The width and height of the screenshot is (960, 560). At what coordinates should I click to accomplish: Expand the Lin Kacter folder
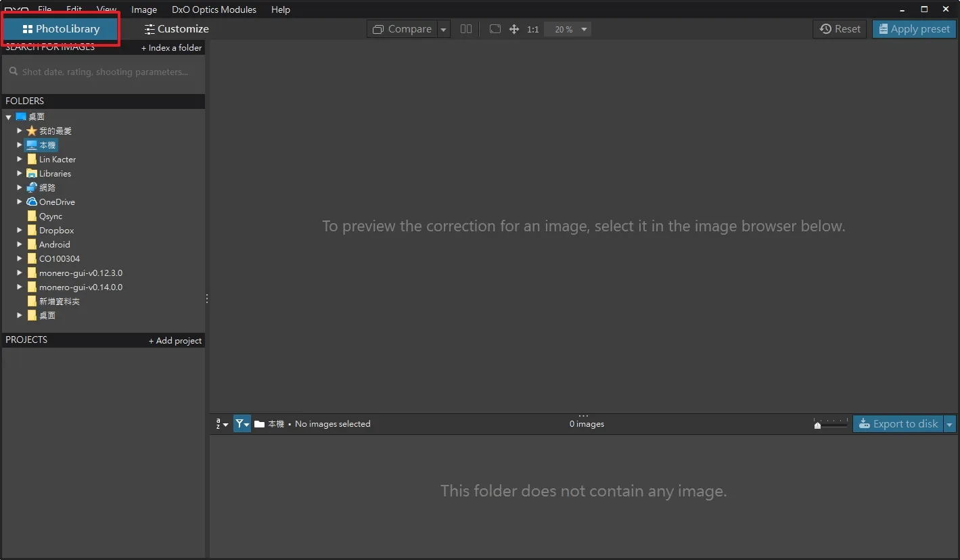20,160
